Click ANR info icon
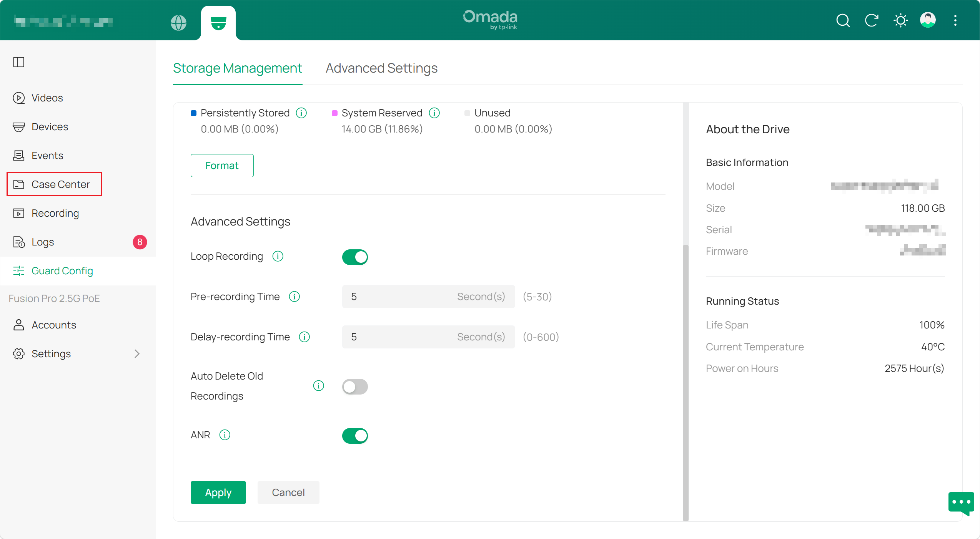Image resolution: width=980 pixels, height=539 pixels. coord(225,435)
